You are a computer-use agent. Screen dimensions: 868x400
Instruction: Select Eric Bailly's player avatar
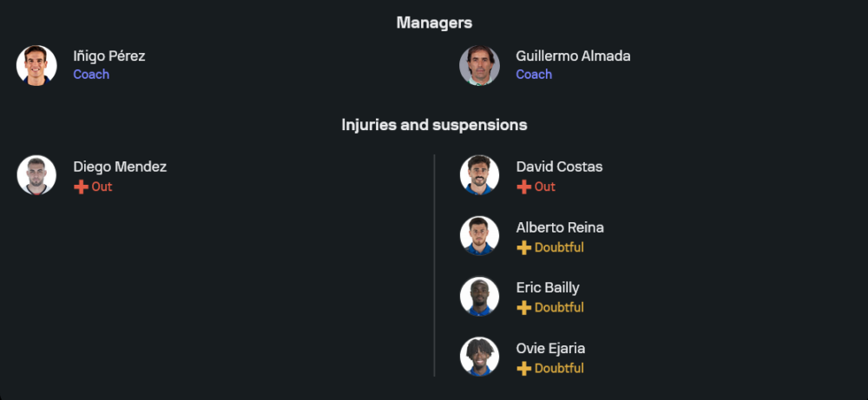tap(479, 297)
